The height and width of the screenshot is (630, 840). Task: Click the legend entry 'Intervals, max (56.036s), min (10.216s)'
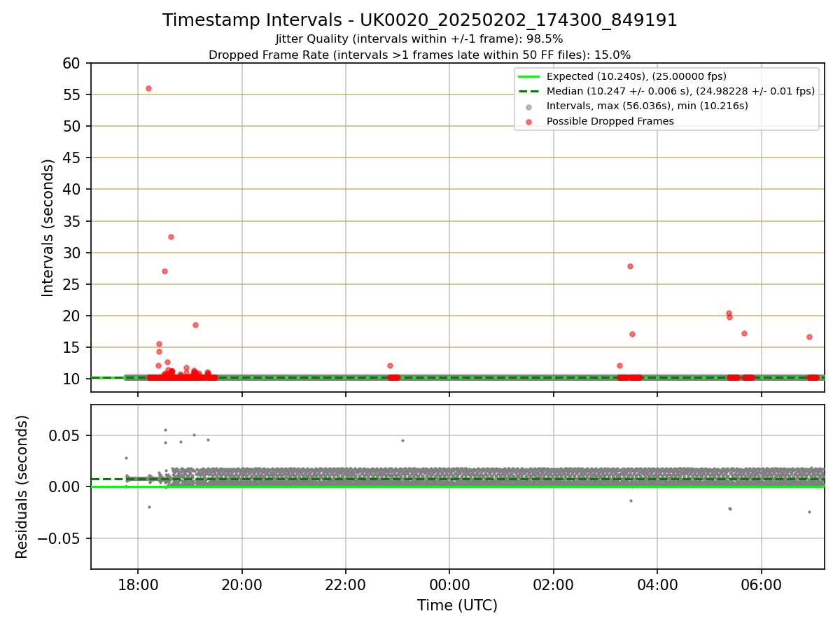pos(647,106)
